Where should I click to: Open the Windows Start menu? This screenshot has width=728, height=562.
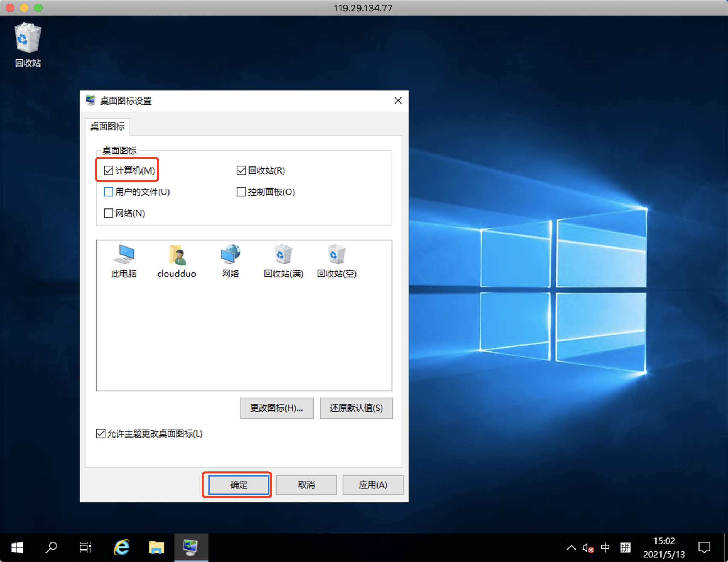coord(17,547)
